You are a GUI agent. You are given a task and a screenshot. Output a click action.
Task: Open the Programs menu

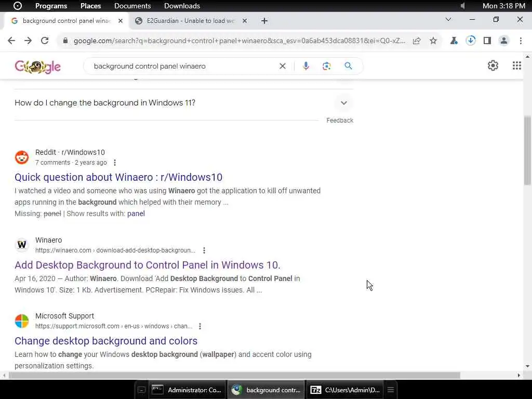(51, 6)
